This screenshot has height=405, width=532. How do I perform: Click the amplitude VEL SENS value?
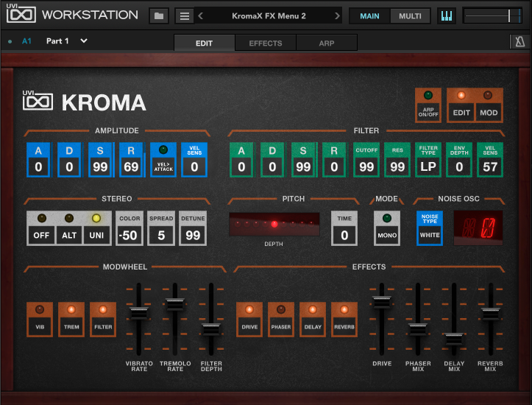click(194, 166)
